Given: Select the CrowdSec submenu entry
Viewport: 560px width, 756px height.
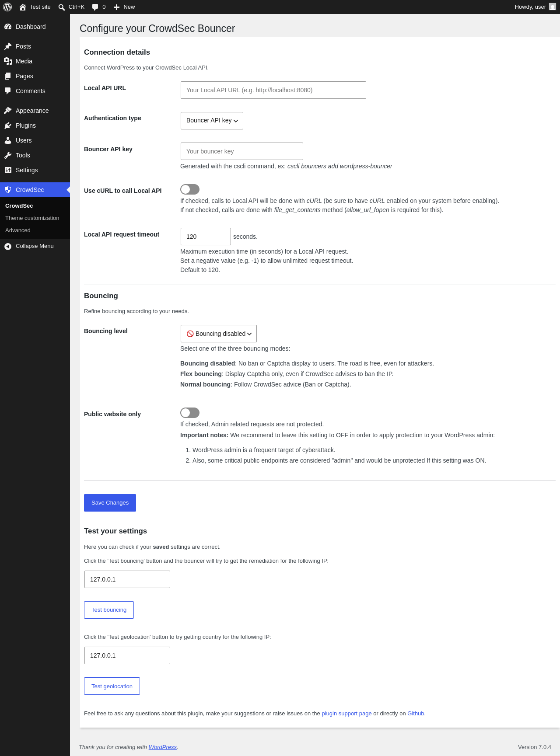Looking at the screenshot, I should point(19,206).
